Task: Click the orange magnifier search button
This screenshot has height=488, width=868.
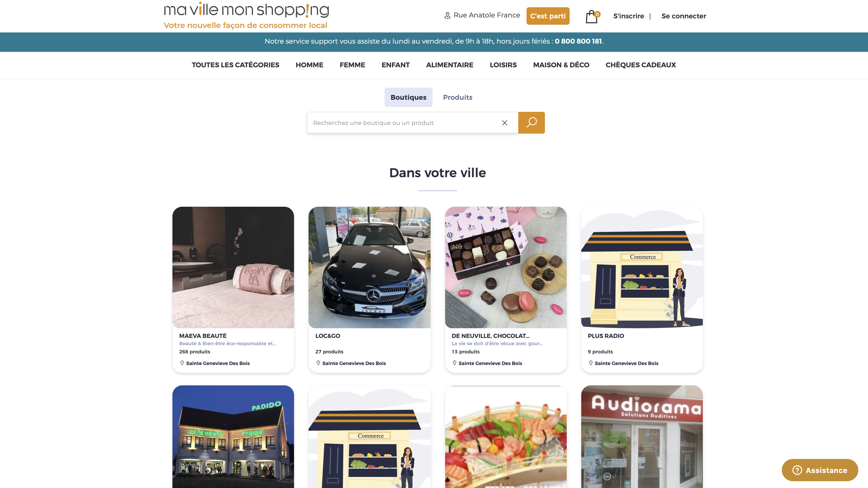Action: click(x=531, y=122)
